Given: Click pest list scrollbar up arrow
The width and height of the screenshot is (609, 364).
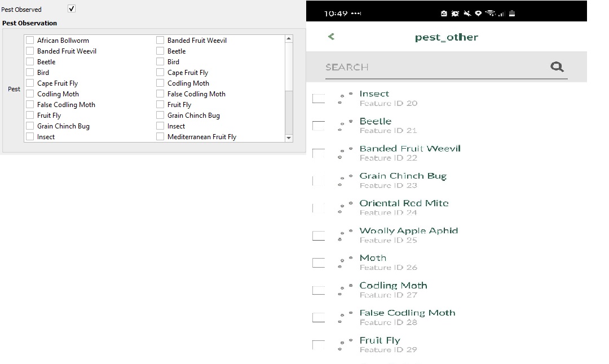Looking at the screenshot, I should (x=289, y=38).
